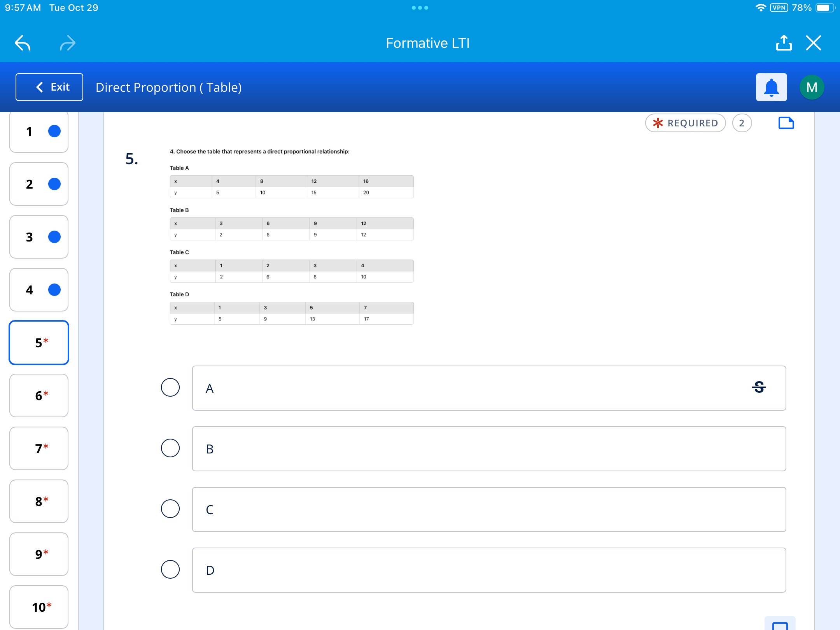840x630 pixels.
Task: Click the points badge showing 2
Action: 742,123
